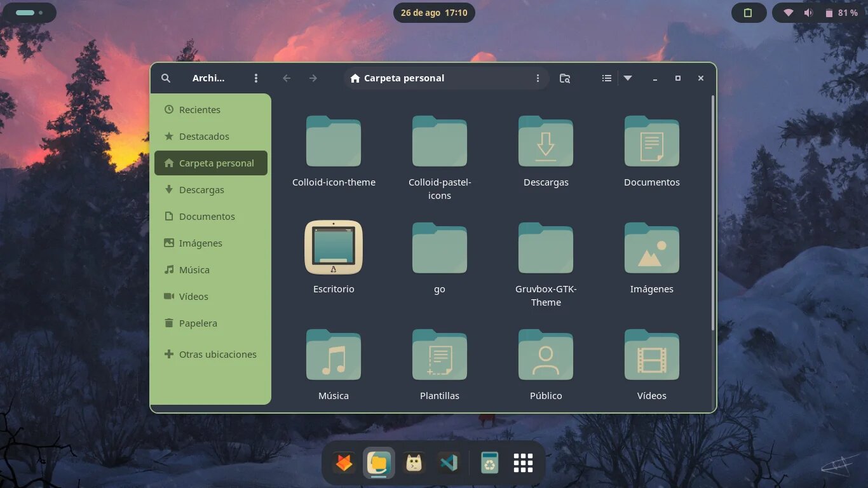Screen dimensions: 868x488
Task: Select the Escritorio desktop icon
Action: pos(334,247)
